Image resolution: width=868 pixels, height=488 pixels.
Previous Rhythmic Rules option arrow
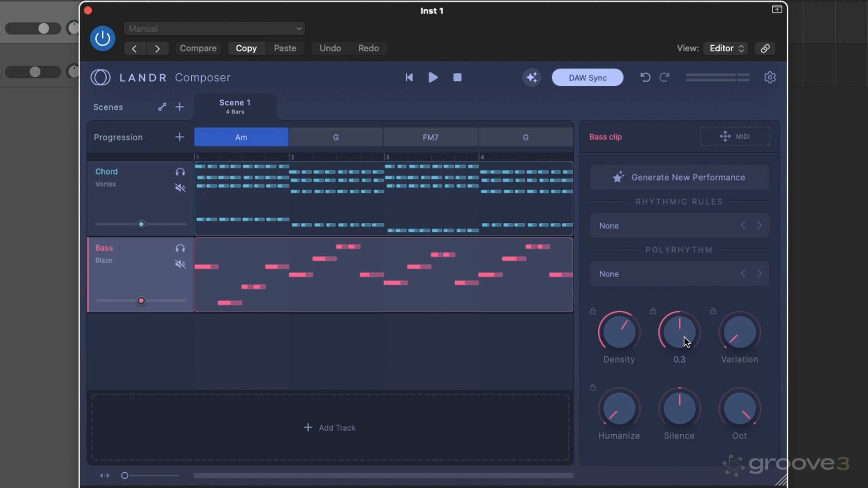tap(743, 225)
